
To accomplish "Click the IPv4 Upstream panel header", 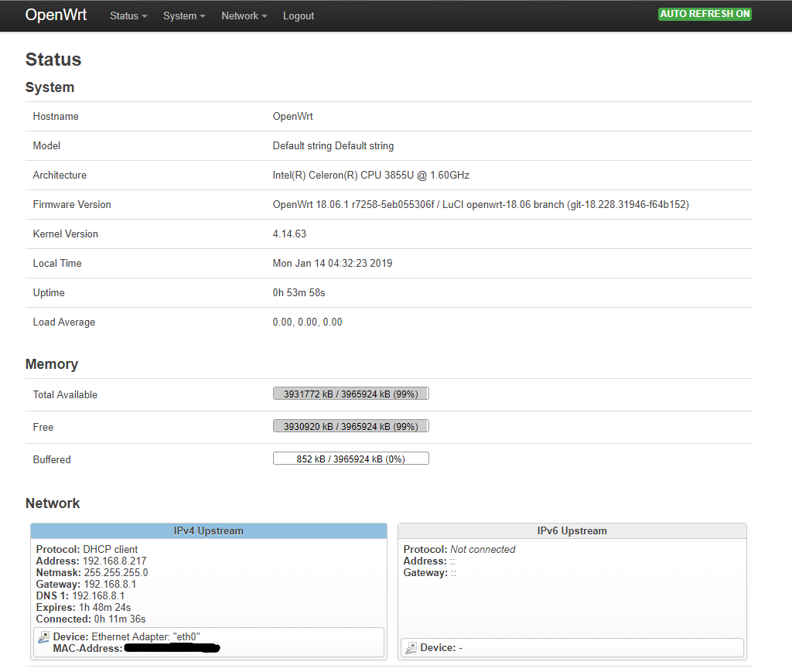I will click(x=208, y=530).
